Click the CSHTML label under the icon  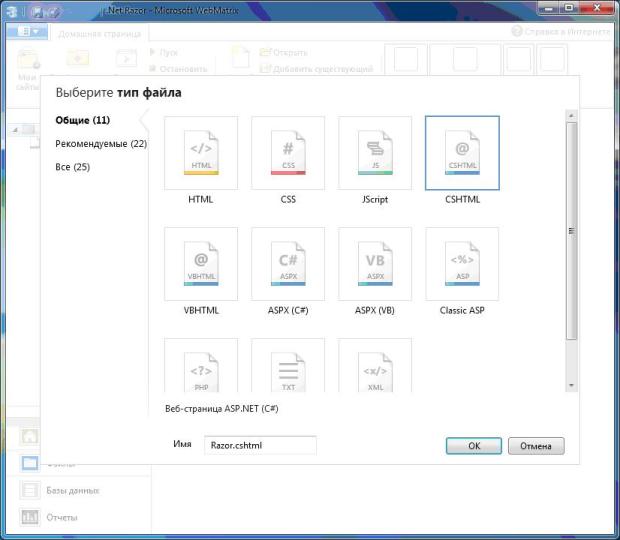pyautogui.click(x=462, y=199)
